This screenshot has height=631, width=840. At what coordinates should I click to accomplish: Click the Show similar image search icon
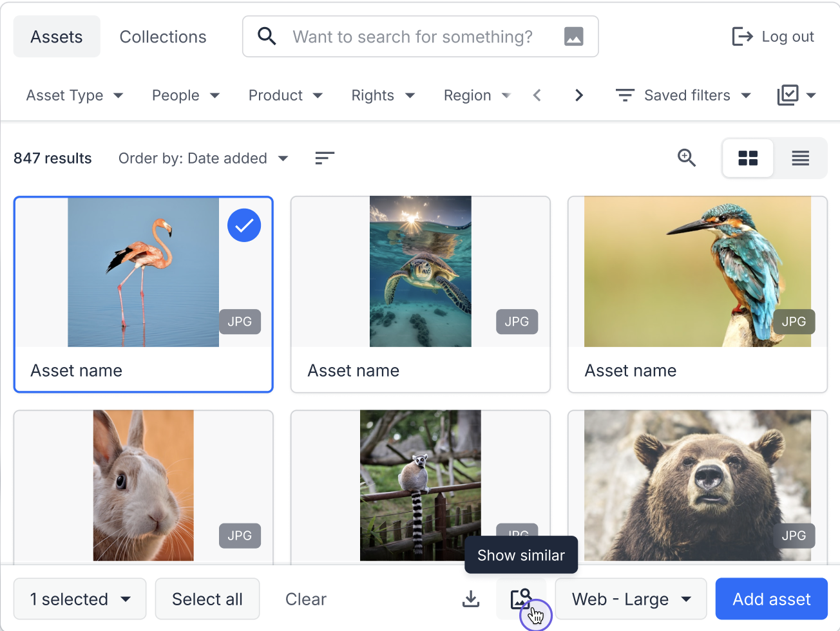(x=521, y=599)
